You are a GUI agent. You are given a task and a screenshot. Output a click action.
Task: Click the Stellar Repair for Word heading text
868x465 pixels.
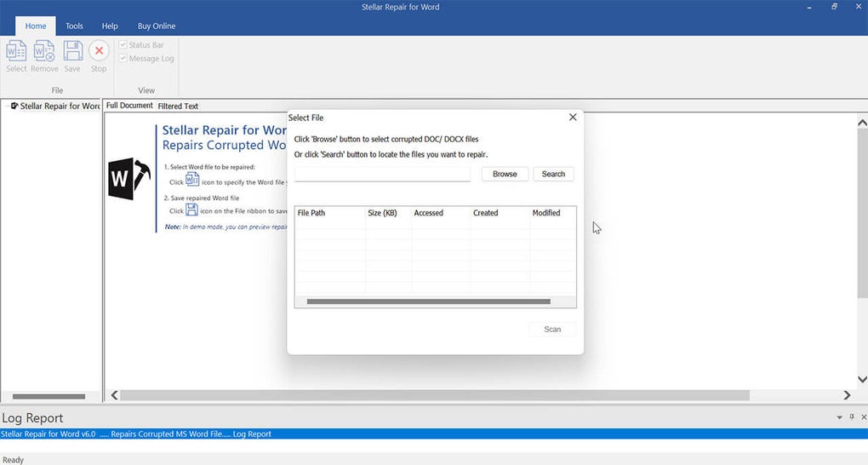224,130
